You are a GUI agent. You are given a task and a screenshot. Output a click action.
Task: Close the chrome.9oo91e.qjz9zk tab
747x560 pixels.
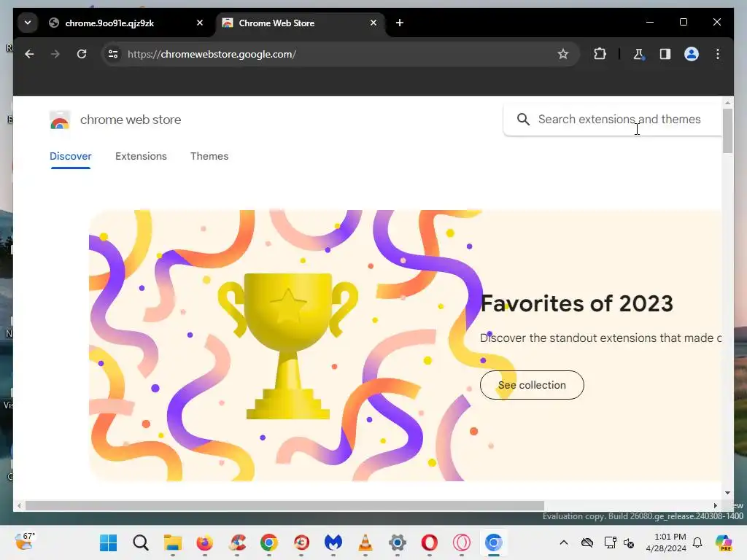(200, 23)
